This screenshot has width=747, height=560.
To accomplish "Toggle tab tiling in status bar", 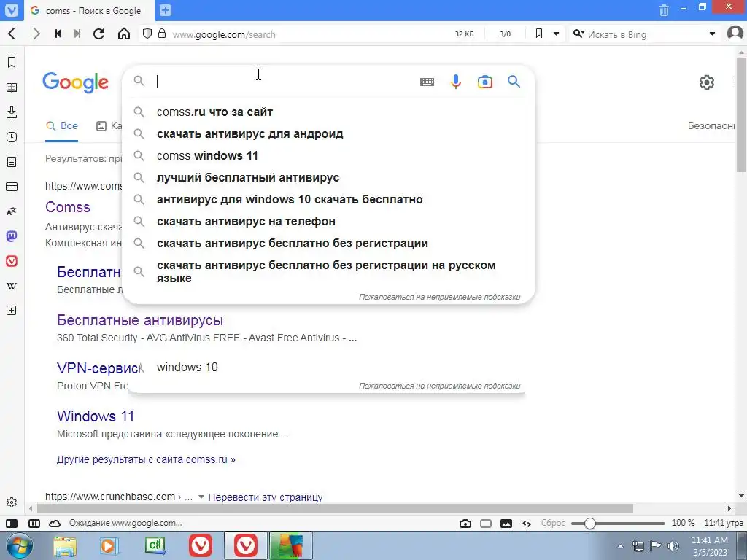I will 34,524.
